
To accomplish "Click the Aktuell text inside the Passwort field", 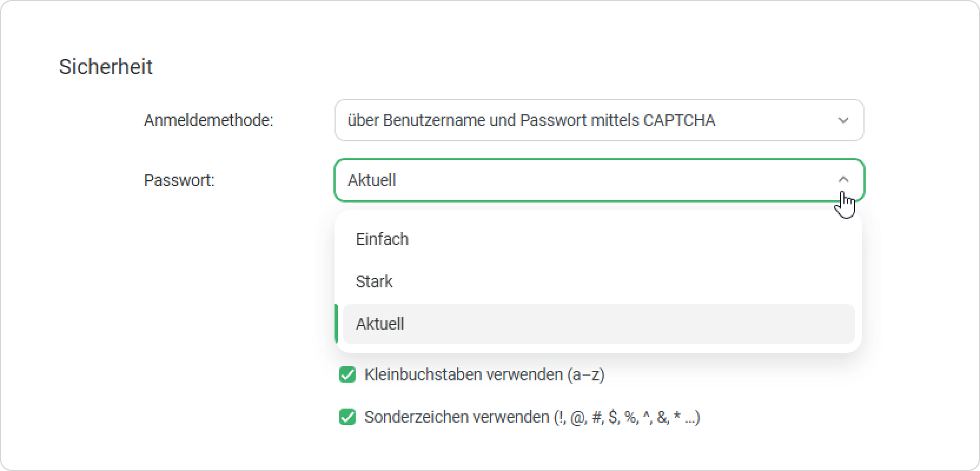I will [x=372, y=180].
